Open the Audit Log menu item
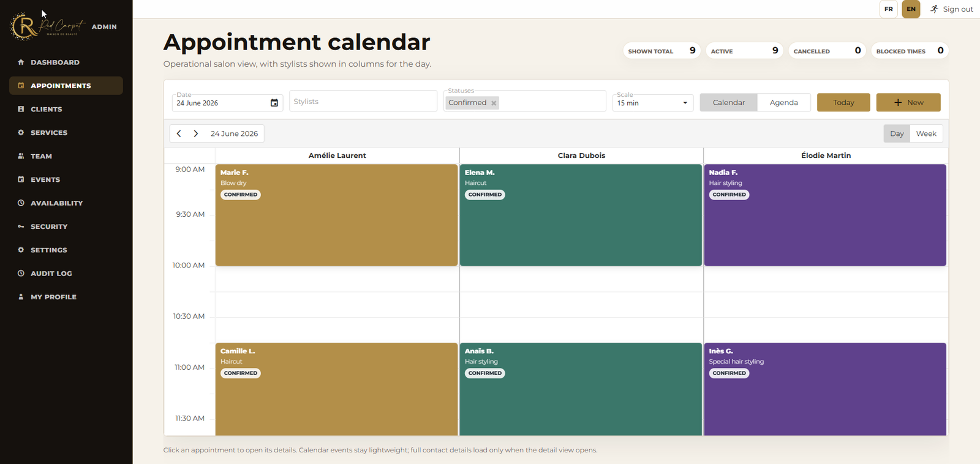980x464 pixels. pyautogui.click(x=66, y=274)
